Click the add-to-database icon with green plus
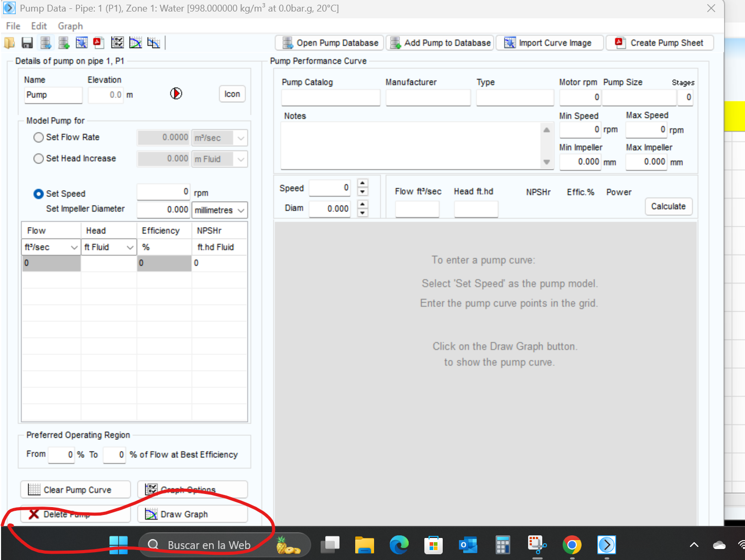This screenshot has width=745, height=560. coord(63,43)
